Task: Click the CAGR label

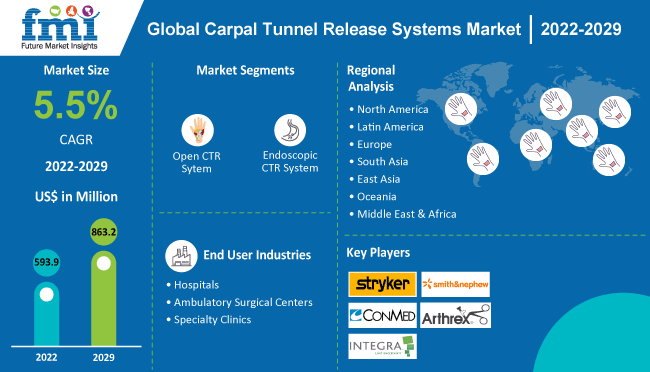Action: [76, 140]
